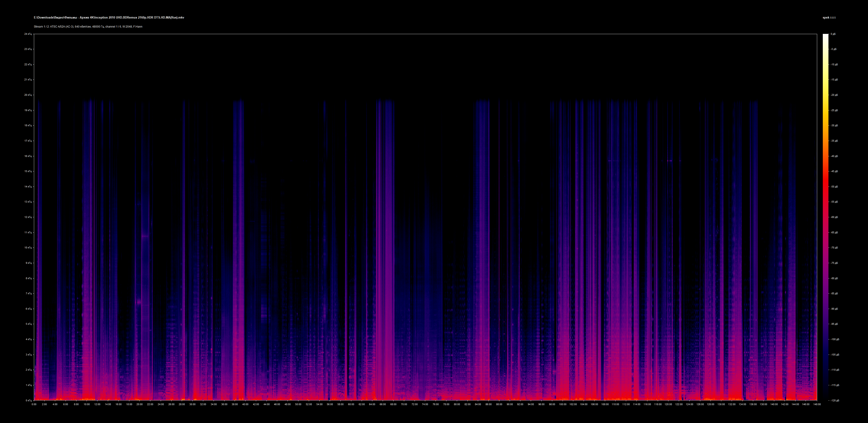This screenshot has height=423, width=868.
Task: Click the file path title text
Action: (x=109, y=18)
